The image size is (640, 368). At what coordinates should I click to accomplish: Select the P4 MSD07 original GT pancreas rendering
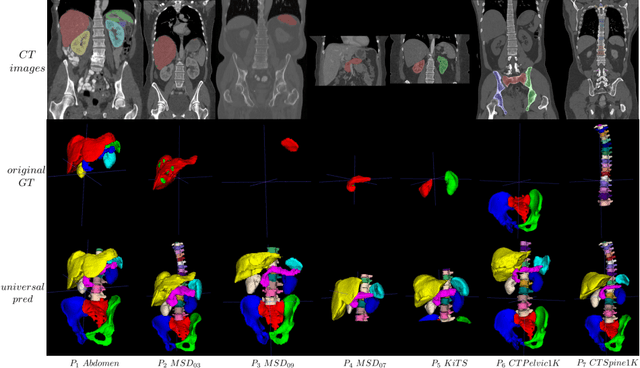pyautogui.click(x=358, y=183)
